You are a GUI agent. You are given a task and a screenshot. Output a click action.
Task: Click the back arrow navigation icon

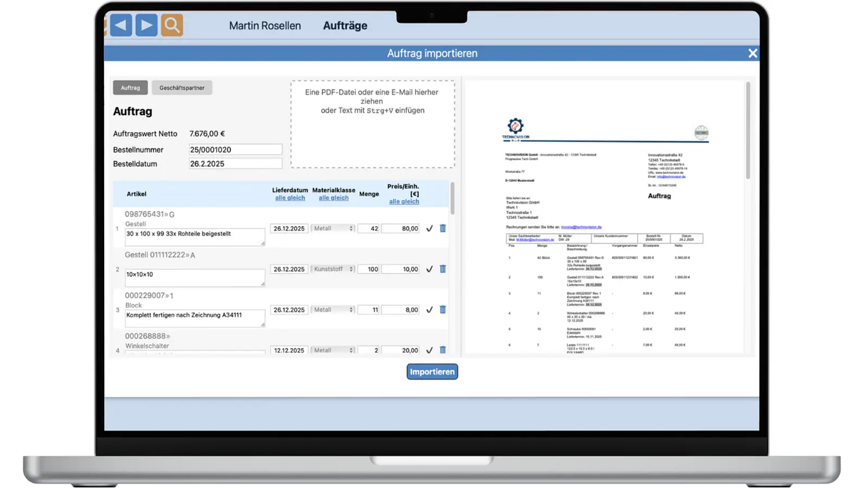pyautogui.click(x=121, y=25)
